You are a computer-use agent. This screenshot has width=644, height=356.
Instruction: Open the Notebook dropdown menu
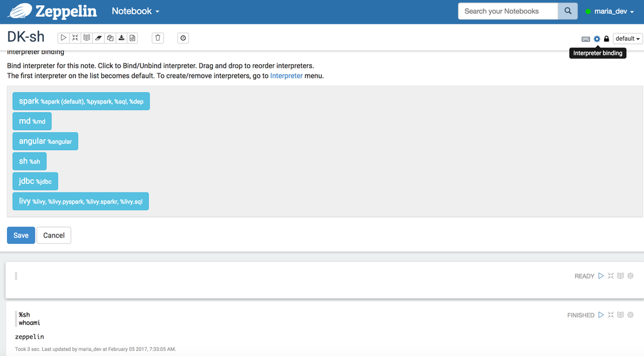pos(135,11)
